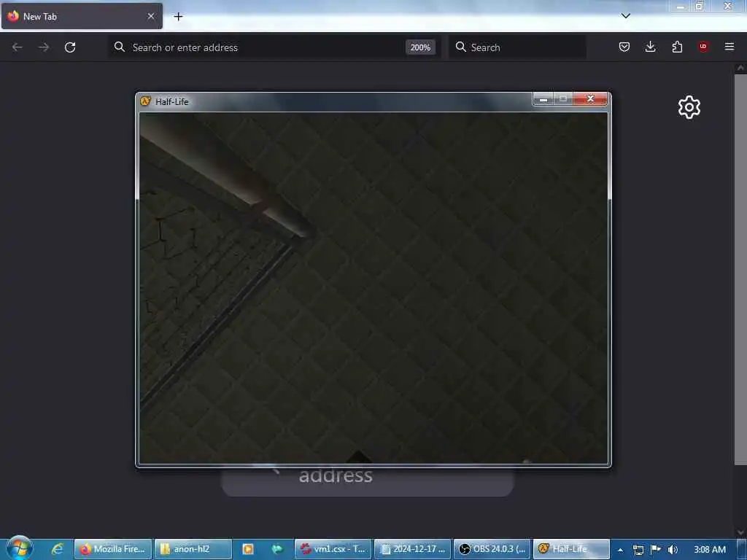Image resolution: width=747 pixels, height=560 pixels.
Task: Switch to 2024-12-17 notepad taskbar window
Action: click(413, 549)
